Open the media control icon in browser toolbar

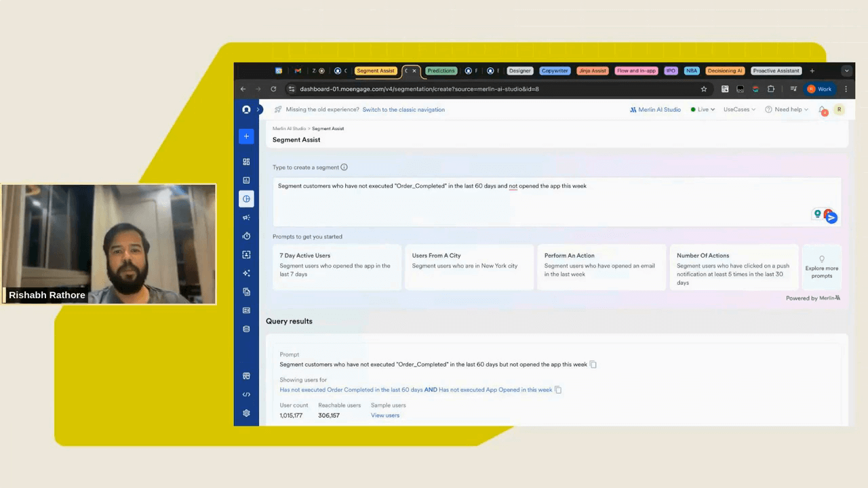793,89
